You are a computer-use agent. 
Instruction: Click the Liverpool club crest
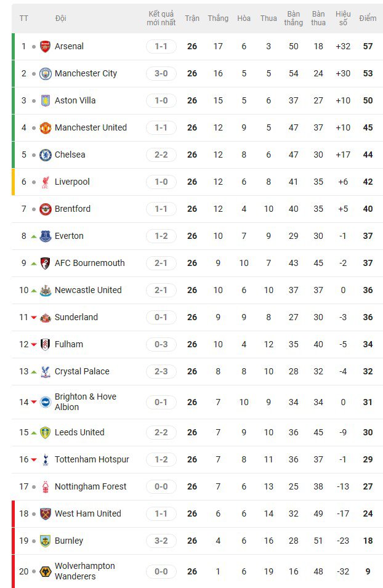tap(45, 182)
